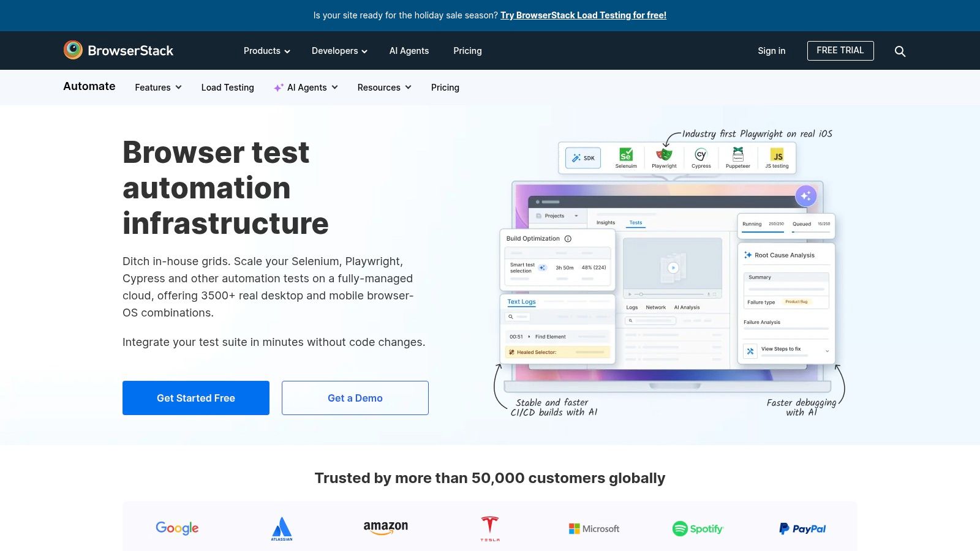Click the Selenium icon in hero illustration

626,154
